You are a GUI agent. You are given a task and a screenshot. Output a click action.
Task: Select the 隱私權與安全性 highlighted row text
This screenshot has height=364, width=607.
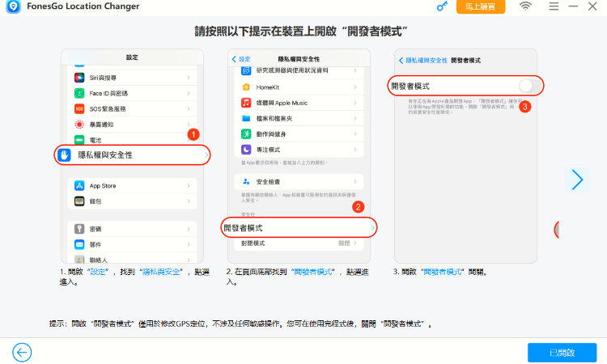pyautogui.click(x=105, y=155)
